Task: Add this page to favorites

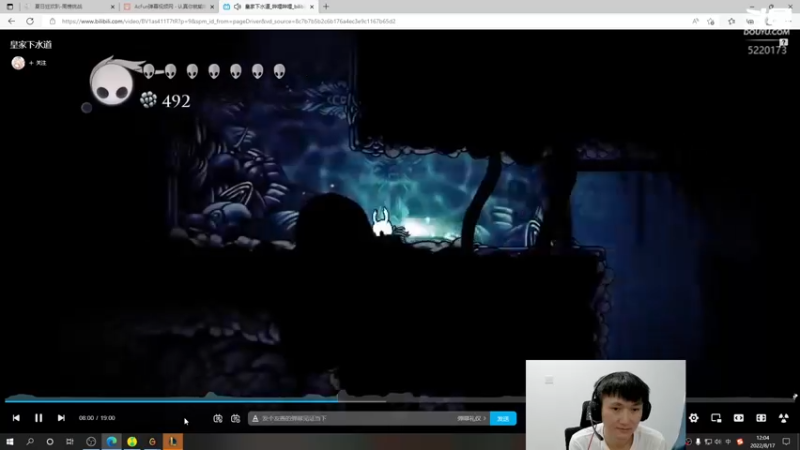Action: (x=711, y=21)
